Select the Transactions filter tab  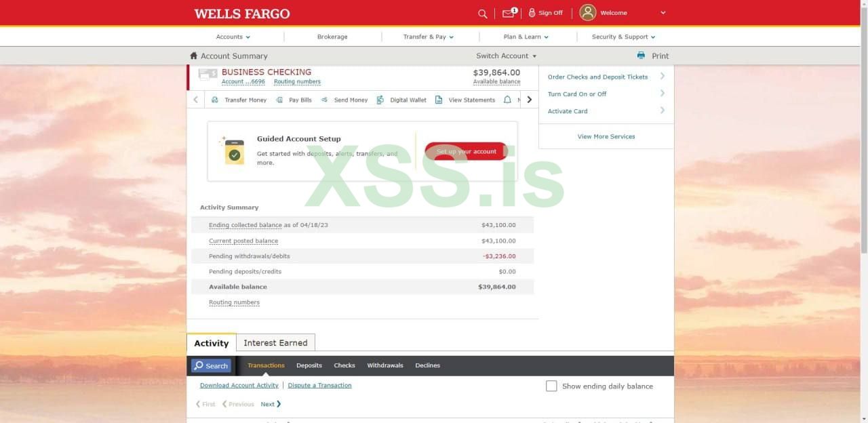266,365
